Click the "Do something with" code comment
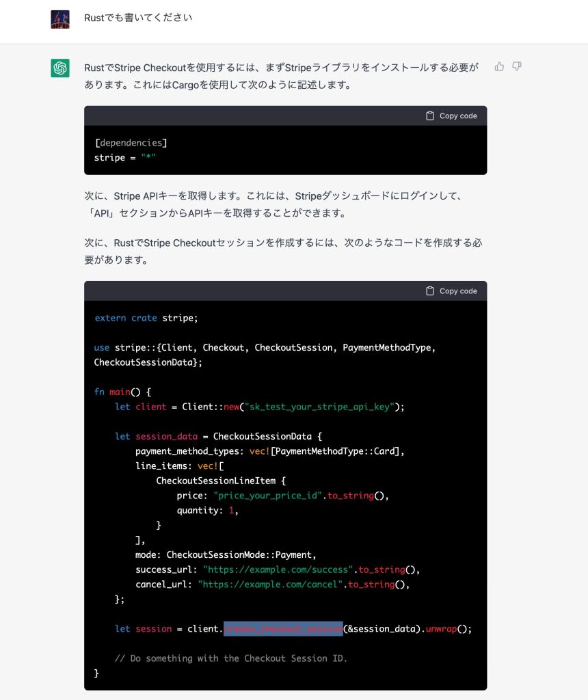588x700 pixels. click(x=231, y=658)
